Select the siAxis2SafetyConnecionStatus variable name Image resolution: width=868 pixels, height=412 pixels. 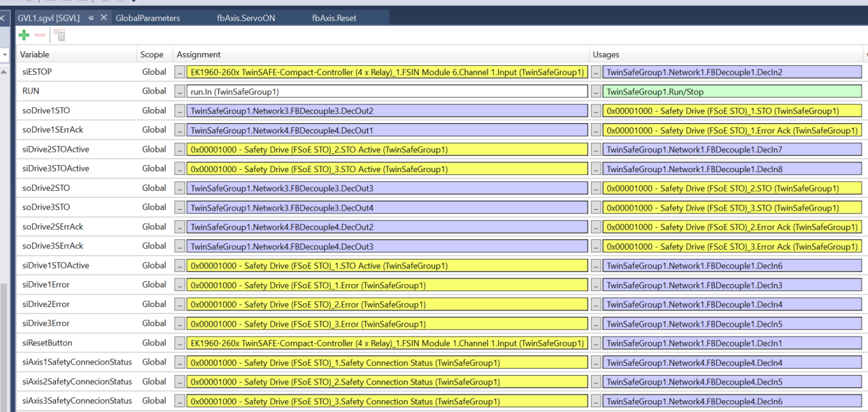tap(76, 382)
